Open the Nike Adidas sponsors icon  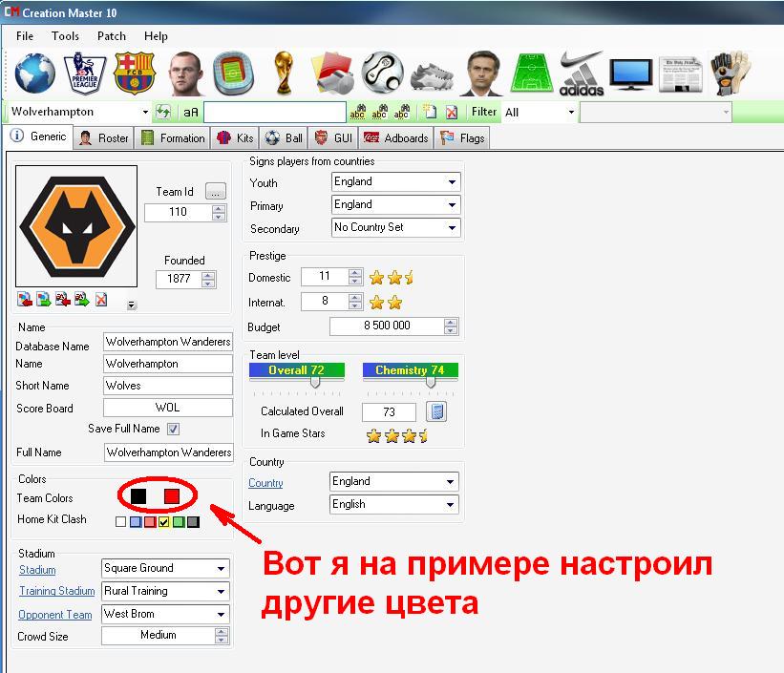(x=581, y=74)
